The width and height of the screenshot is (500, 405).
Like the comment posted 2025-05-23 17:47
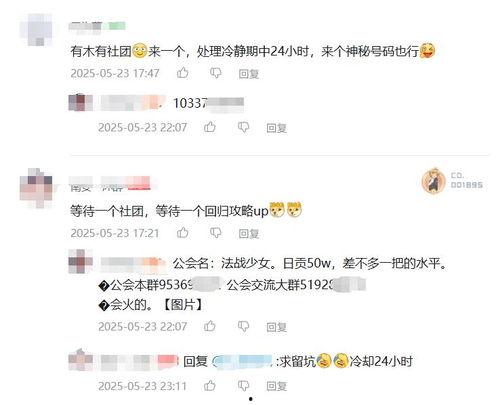coord(182,73)
